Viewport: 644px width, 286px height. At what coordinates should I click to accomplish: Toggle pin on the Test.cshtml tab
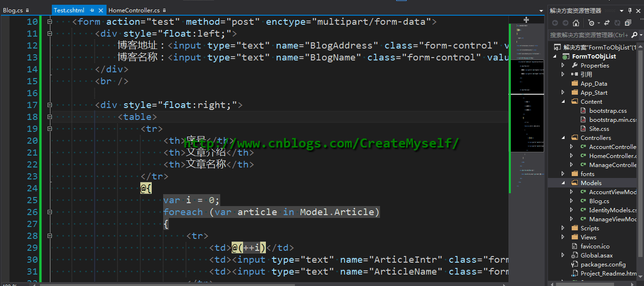point(92,10)
